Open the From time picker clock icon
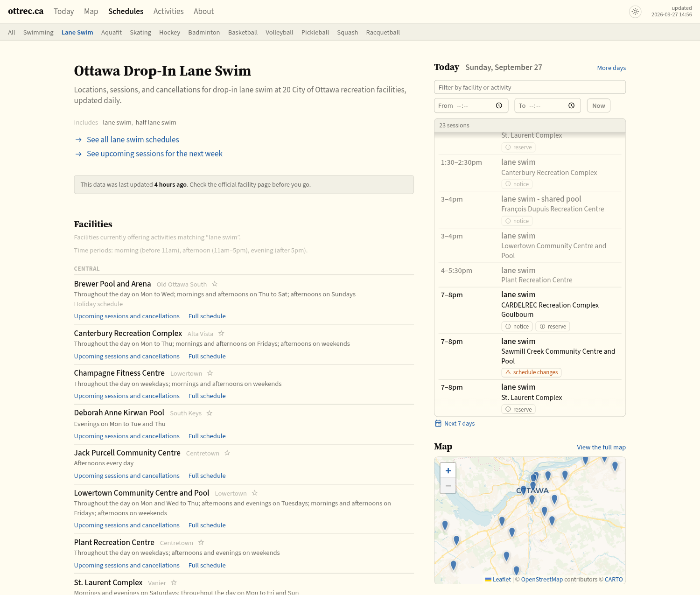The image size is (700, 595). click(499, 105)
